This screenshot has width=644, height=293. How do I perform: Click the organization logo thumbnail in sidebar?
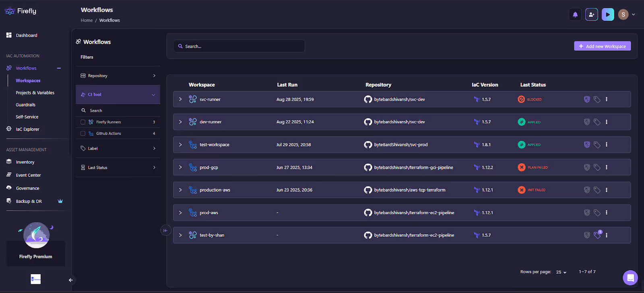[x=36, y=279]
